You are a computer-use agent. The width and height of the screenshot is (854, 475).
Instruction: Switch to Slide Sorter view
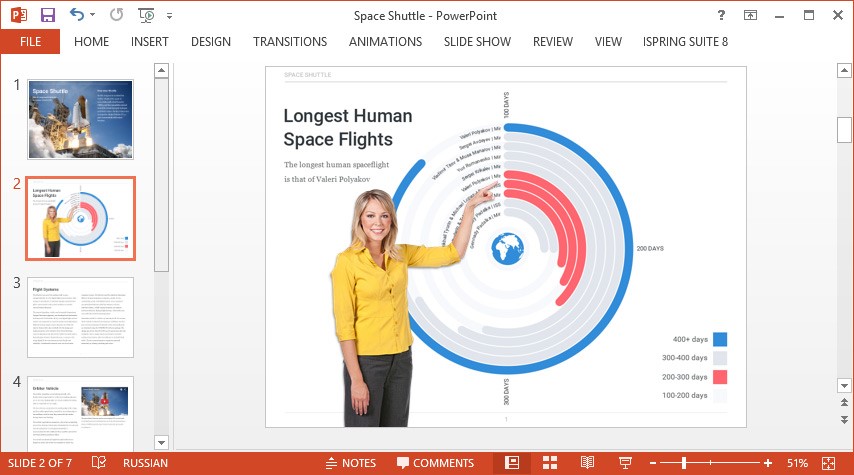pos(550,463)
